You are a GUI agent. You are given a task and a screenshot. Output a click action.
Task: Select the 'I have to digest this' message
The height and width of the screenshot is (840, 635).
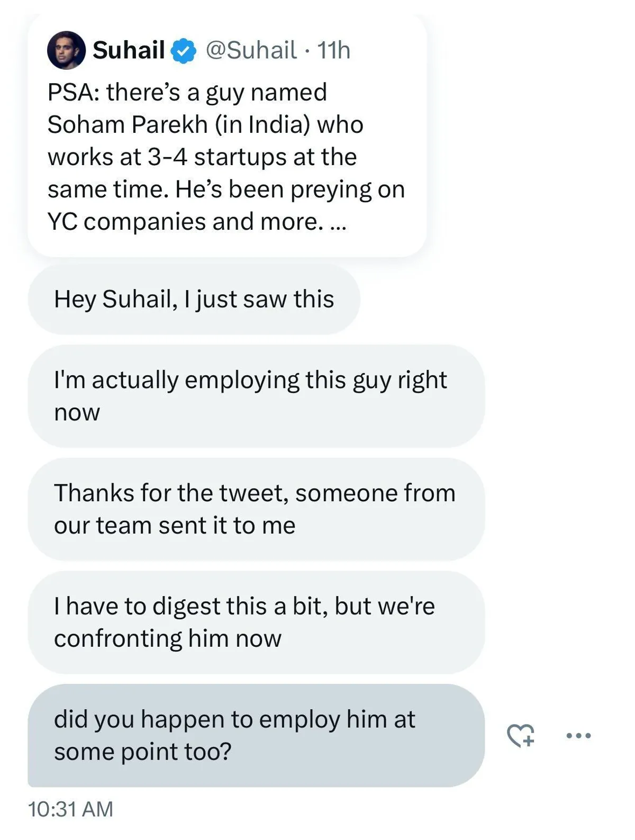click(x=244, y=622)
